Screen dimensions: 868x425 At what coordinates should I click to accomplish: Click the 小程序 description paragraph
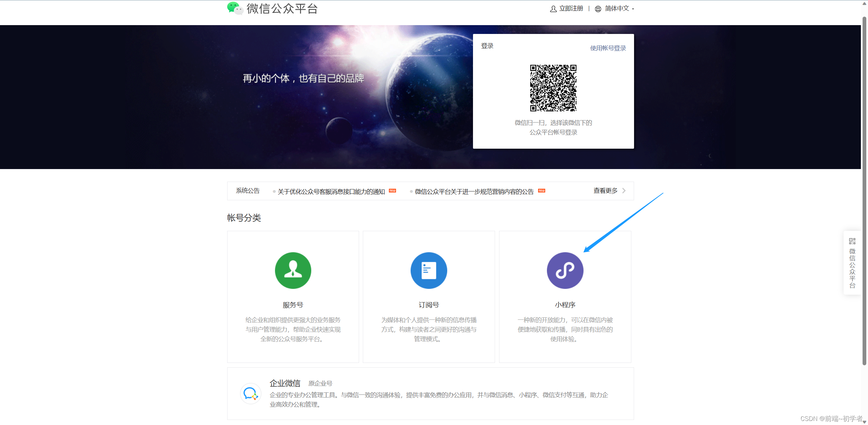[565, 329]
